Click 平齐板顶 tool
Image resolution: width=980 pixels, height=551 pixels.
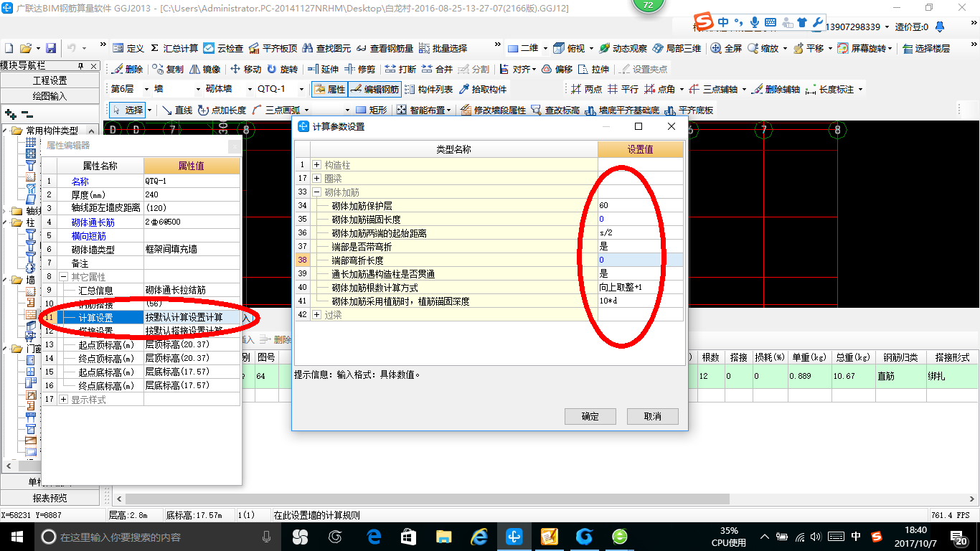click(x=273, y=48)
